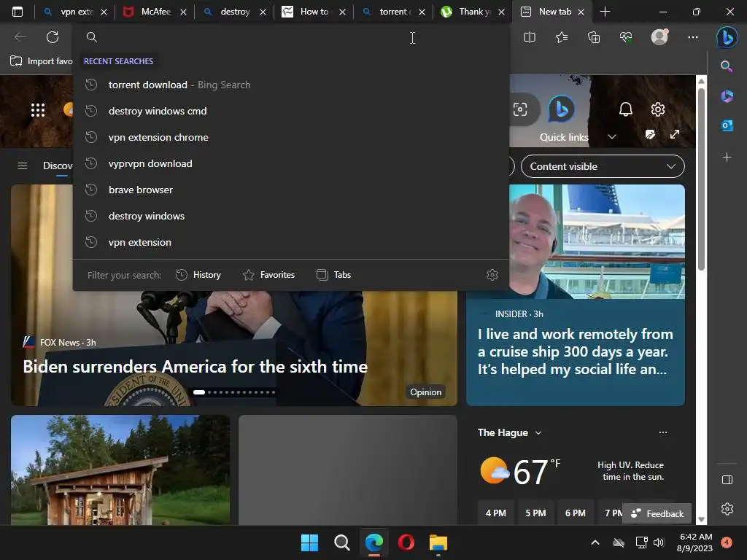Click the page vertical scrollbar
The image size is (747, 560).
point(701,179)
